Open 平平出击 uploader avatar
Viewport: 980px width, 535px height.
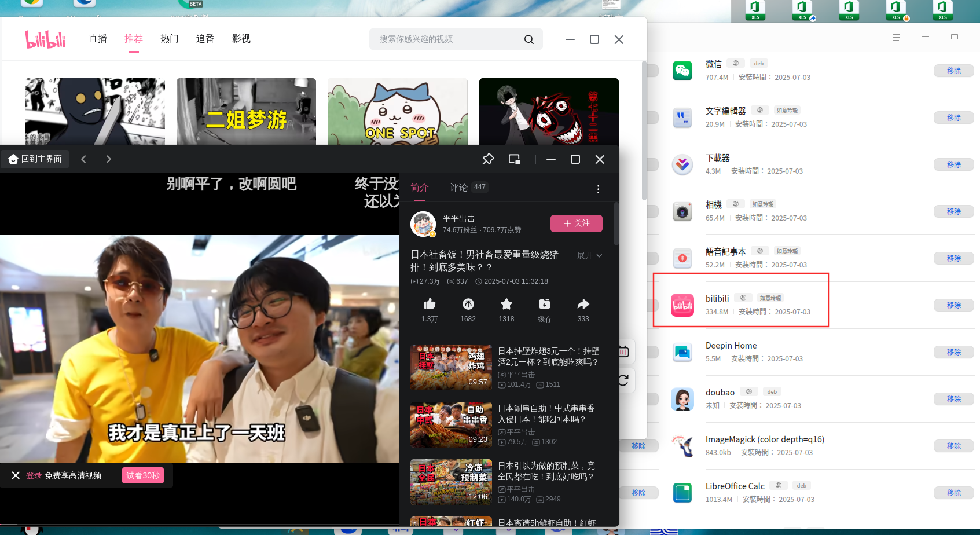423,224
